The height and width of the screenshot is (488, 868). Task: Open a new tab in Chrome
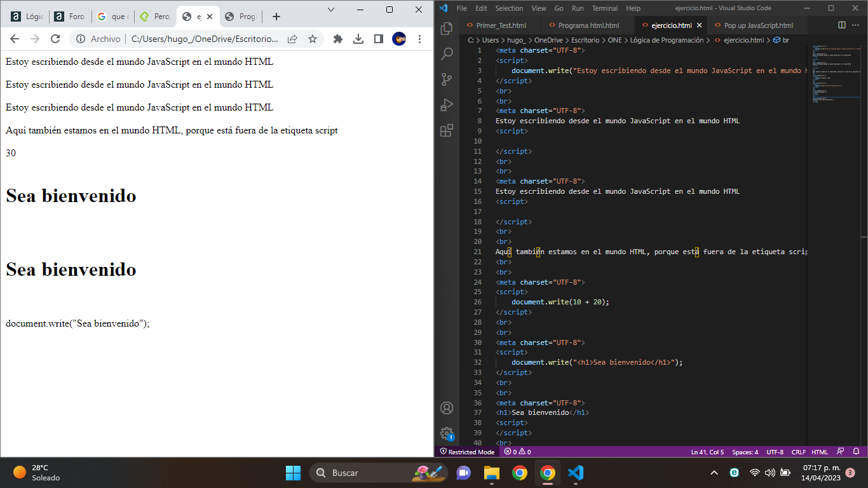click(276, 17)
